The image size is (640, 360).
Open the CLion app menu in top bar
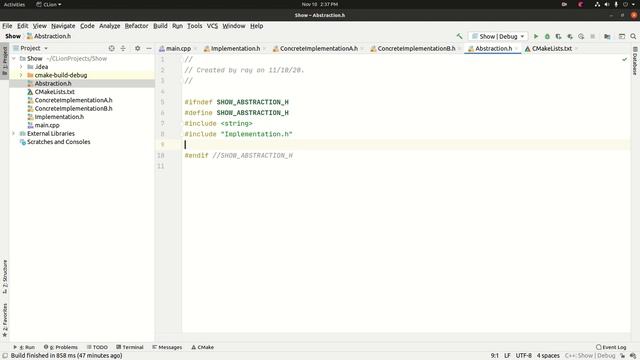pyautogui.click(x=49, y=4)
